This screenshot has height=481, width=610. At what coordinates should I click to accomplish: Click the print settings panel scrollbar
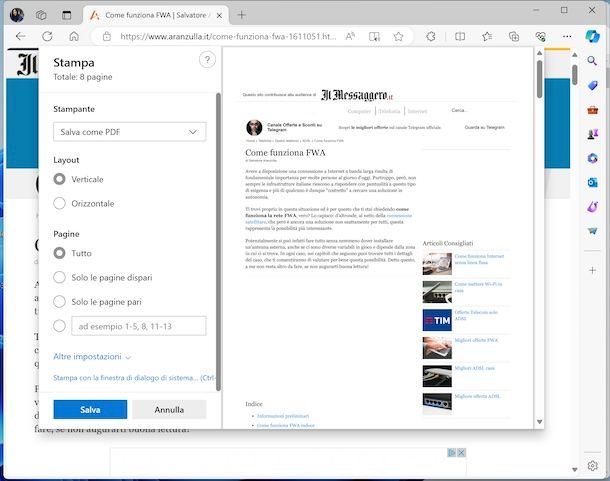pyautogui.click(x=218, y=242)
